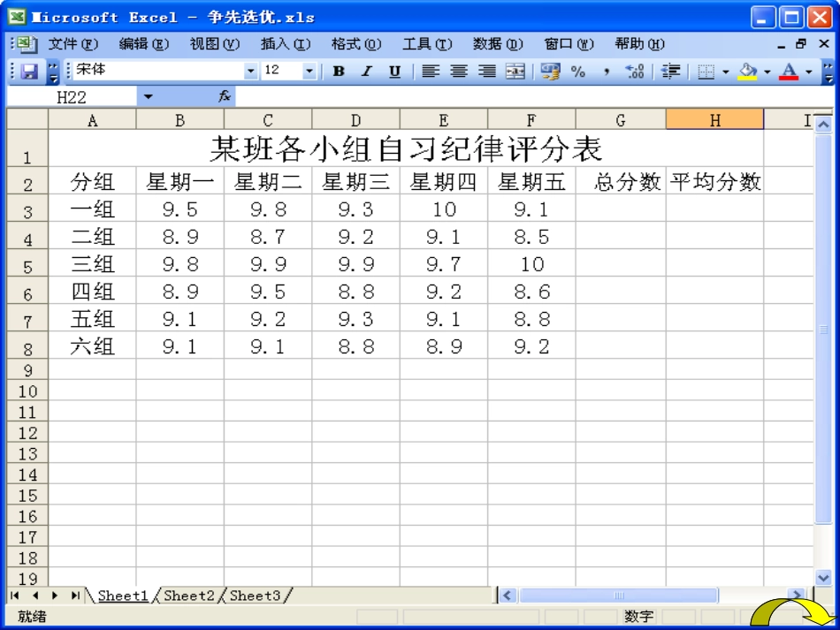The width and height of the screenshot is (840, 630).
Task: Click Select All corner button
Action: [x=27, y=119]
